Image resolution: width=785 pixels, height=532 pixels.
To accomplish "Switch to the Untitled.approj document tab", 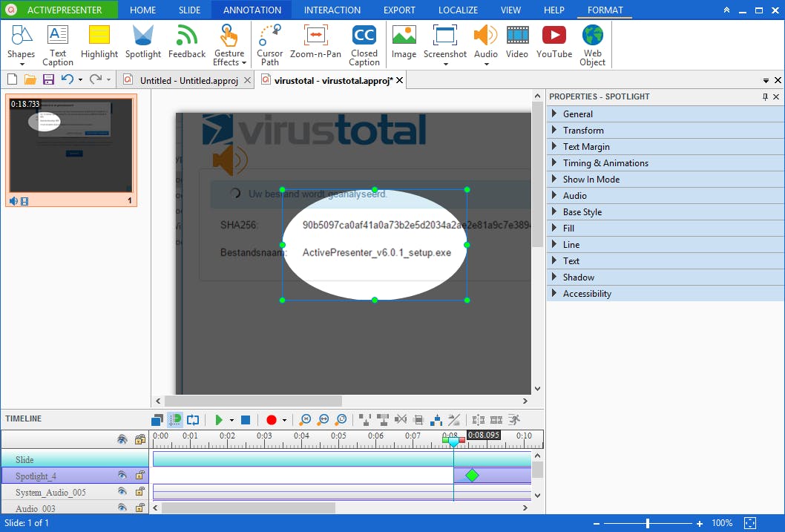I will click(188, 80).
